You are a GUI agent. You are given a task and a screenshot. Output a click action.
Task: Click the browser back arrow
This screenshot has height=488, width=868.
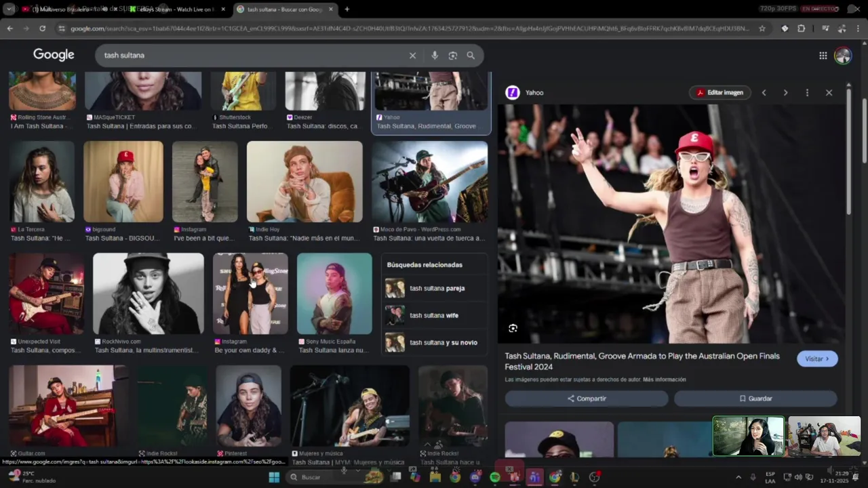click(x=9, y=28)
